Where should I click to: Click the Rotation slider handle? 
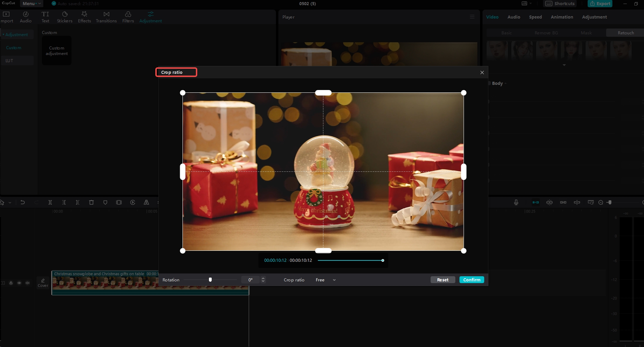tap(210, 280)
